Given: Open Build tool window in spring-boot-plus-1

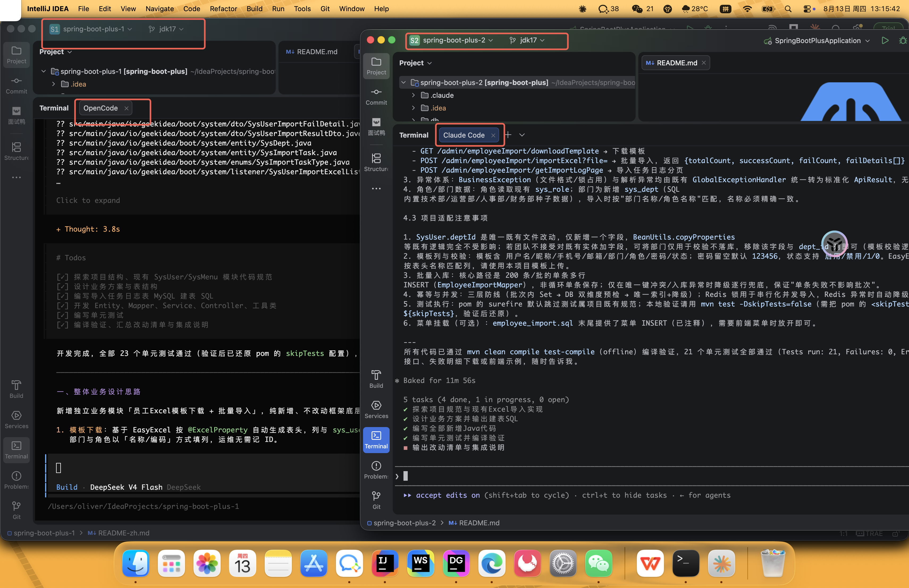Looking at the screenshot, I should (x=16, y=389).
